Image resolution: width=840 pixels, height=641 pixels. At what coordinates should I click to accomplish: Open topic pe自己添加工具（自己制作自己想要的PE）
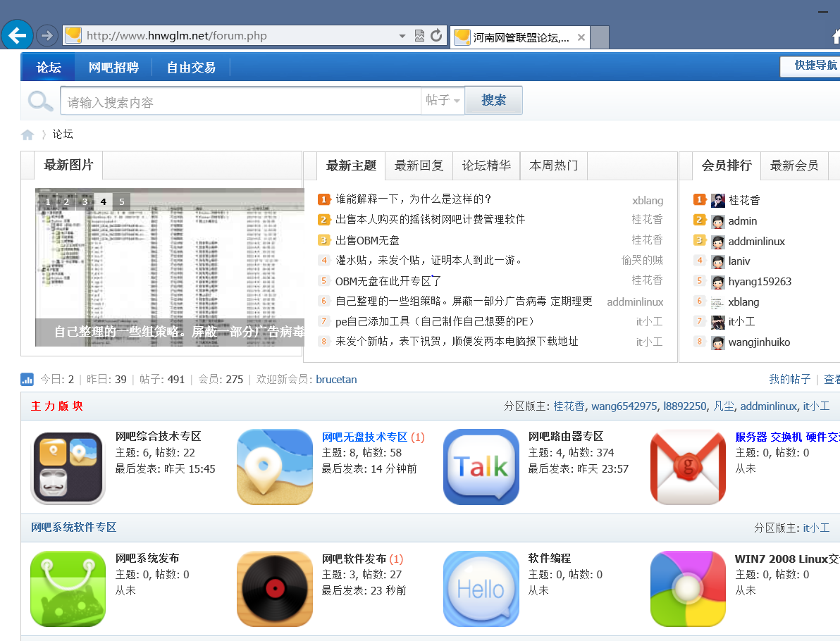(x=435, y=321)
